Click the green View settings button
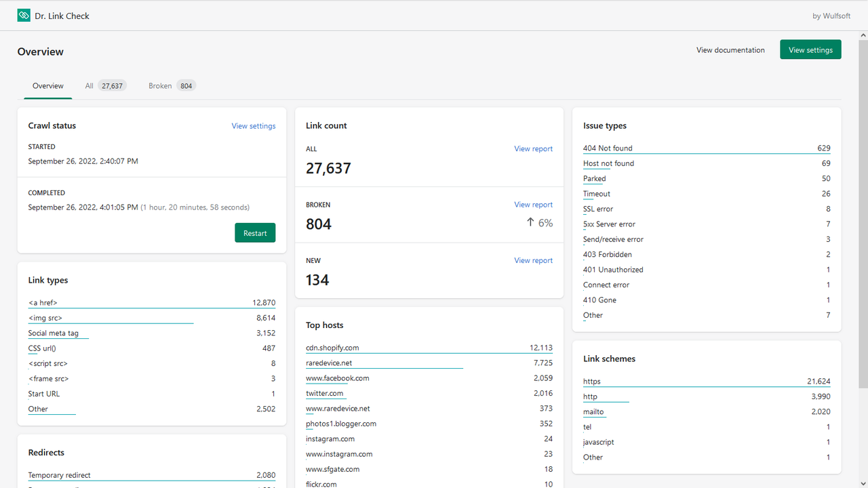The height and width of the screenshot is (488, 868). coord(810,49)
